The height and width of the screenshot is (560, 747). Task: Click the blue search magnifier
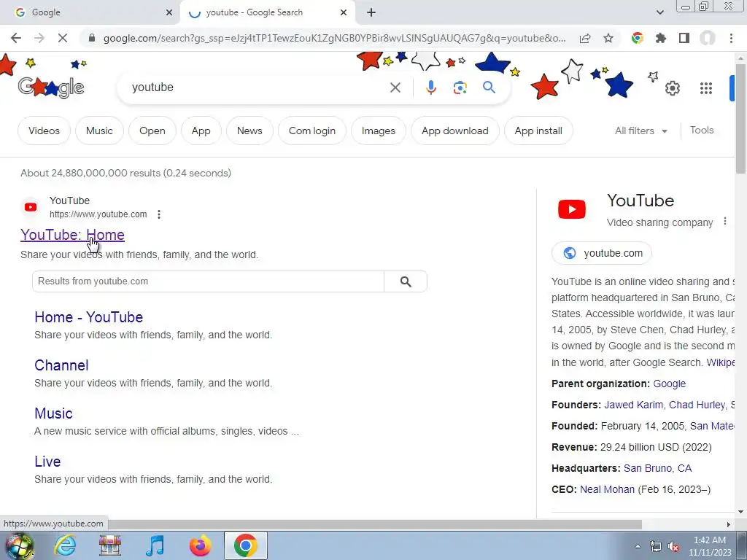(489, 87)
